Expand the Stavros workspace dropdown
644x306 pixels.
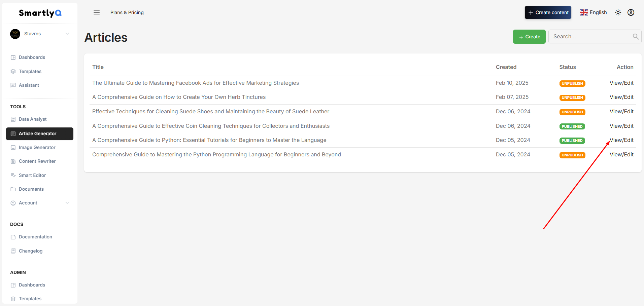click(67, 34)
